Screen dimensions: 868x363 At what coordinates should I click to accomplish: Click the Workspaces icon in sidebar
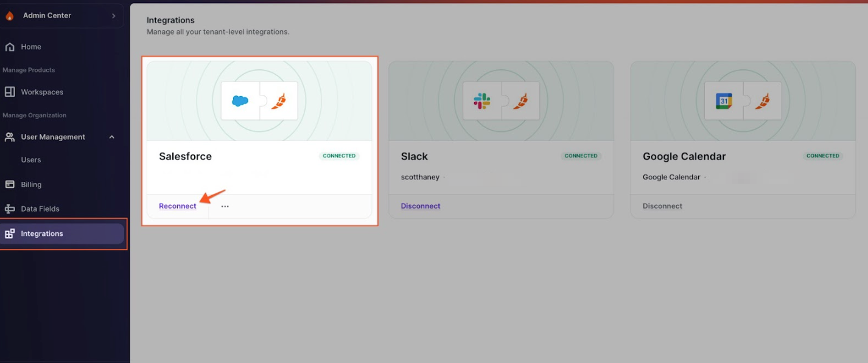(10, 92)
